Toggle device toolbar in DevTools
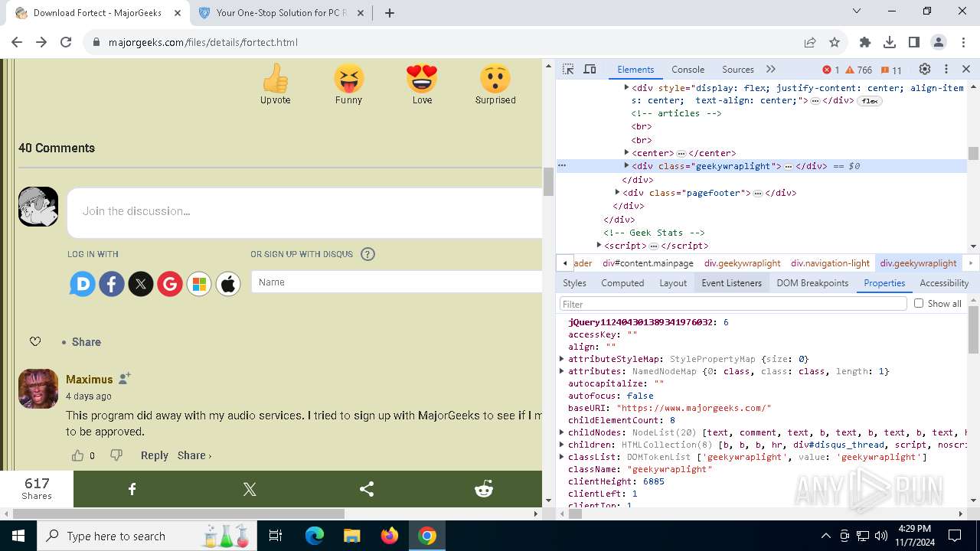Screen dimensions: 980x551 pos(590,69)
